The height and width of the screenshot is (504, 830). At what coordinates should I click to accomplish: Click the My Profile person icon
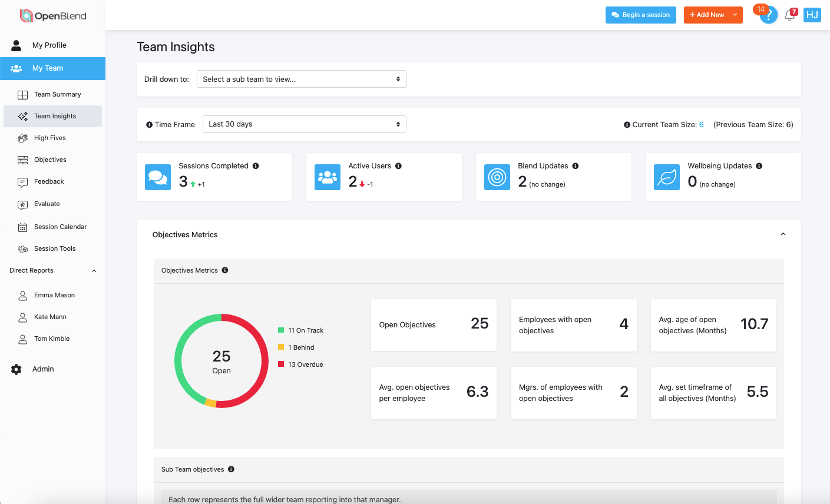(x=16, y=45)
